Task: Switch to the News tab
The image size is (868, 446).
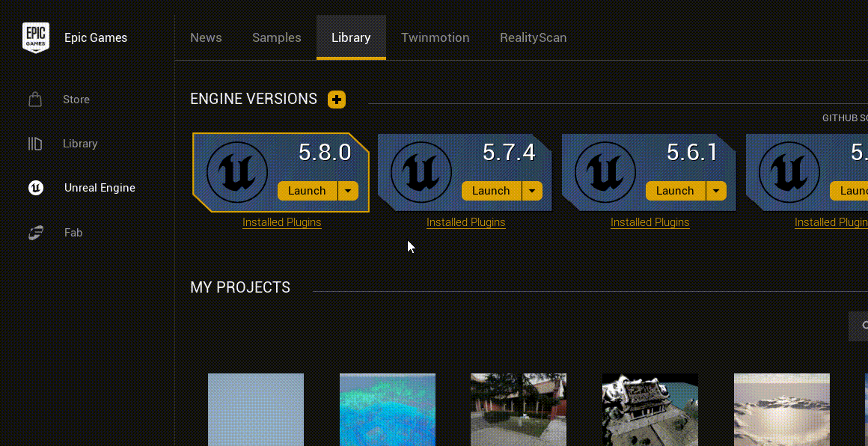Action: pos(206,37)
